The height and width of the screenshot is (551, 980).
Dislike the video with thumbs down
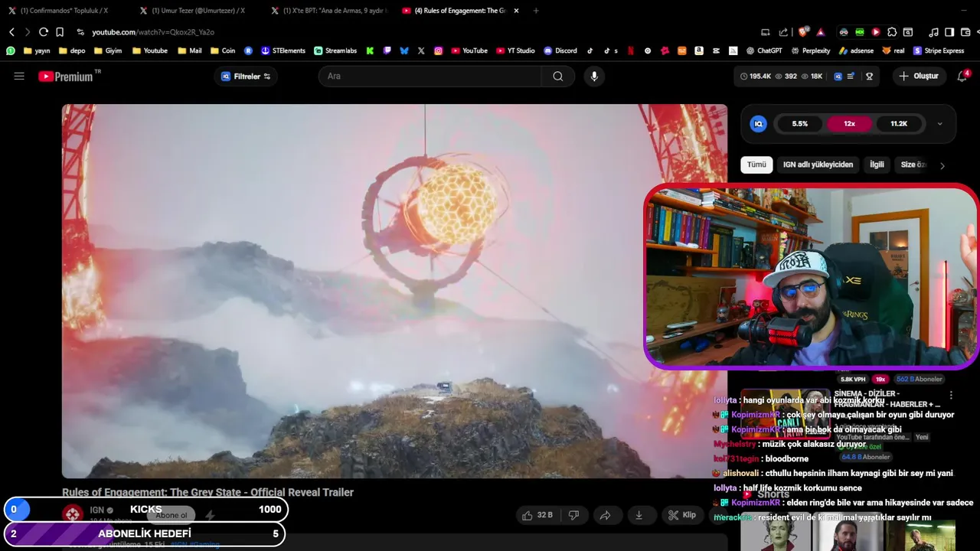pos(573,515)
